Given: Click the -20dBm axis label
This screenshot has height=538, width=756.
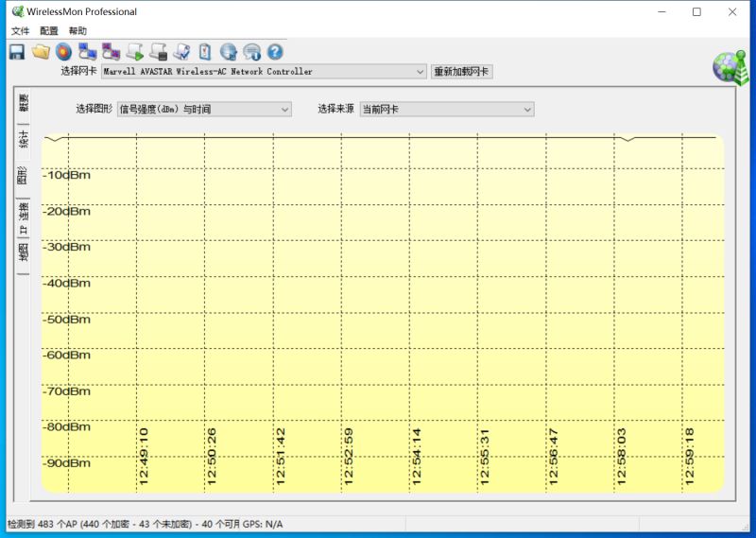Looking at the screenshot, I should pyautogui.click(x=66, y=212).
